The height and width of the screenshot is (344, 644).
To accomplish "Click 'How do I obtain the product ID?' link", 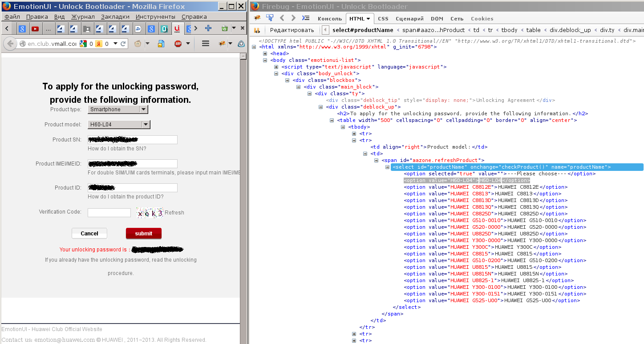I will (126, 197).
